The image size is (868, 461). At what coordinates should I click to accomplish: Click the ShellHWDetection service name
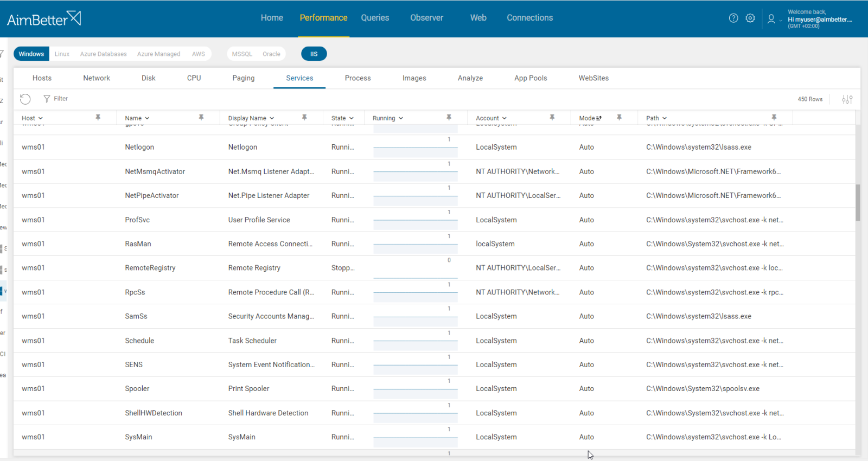click(x=154, y=413)
